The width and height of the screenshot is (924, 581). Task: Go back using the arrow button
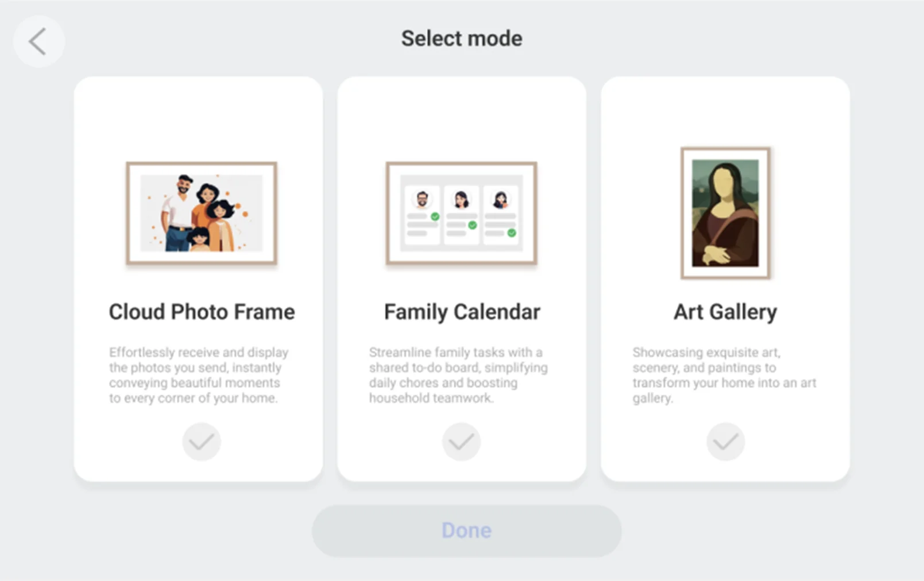point(38,42)
